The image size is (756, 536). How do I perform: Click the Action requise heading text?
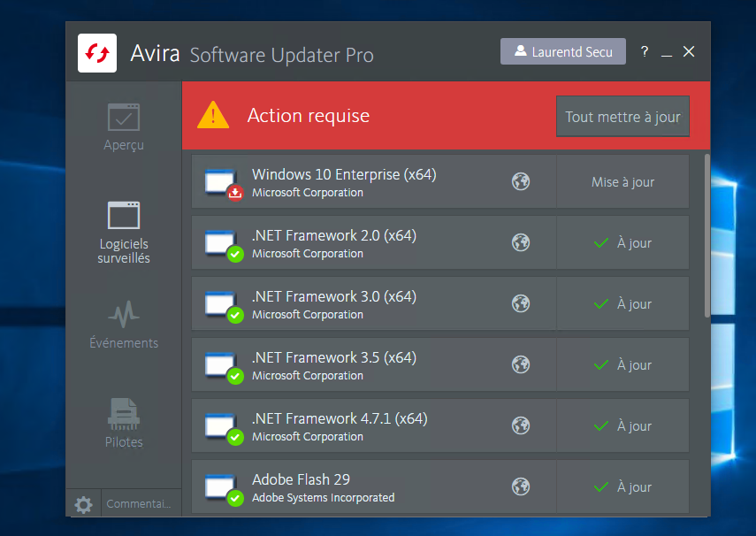point(309,116)
